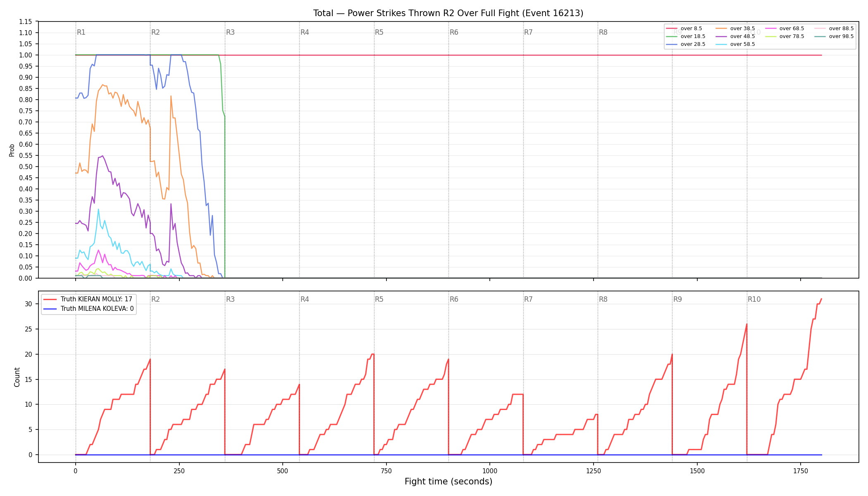Viewport: 868px width, 496px height.
Task: Click the R7 round label in the top chart
Action: (528, 32)
